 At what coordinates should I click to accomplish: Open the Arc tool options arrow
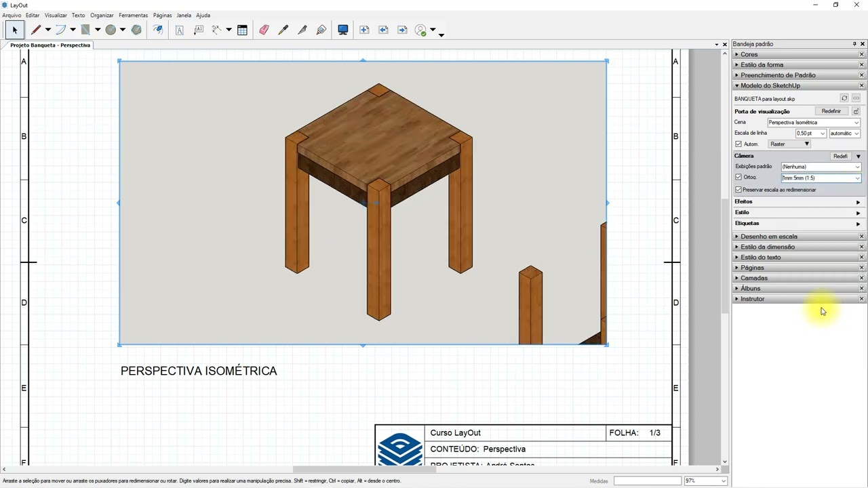tap(73, 30)
